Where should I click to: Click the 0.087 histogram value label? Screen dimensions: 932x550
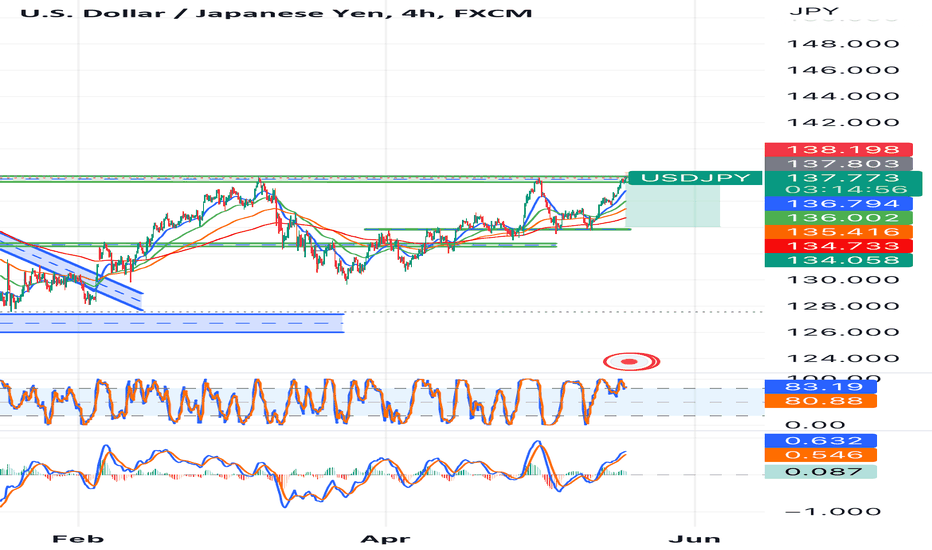pyautogui.click(x=820, y=472)
